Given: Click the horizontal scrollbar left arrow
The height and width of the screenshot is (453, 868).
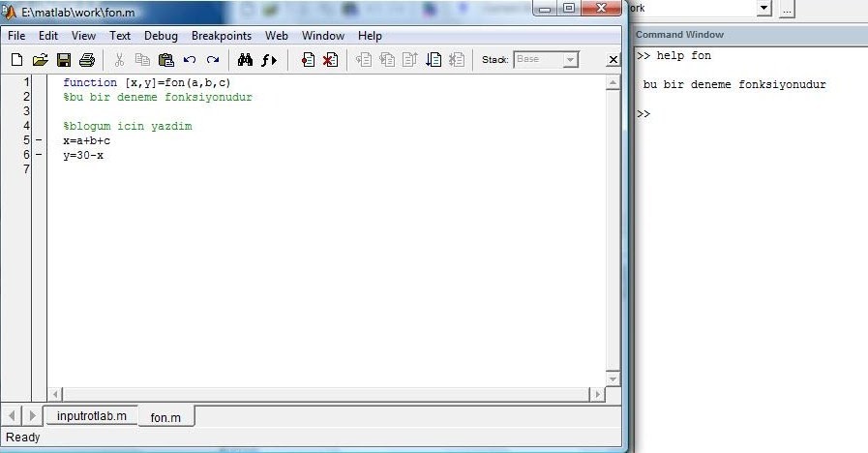Looking at the screenshot, I should pos(55,394).
